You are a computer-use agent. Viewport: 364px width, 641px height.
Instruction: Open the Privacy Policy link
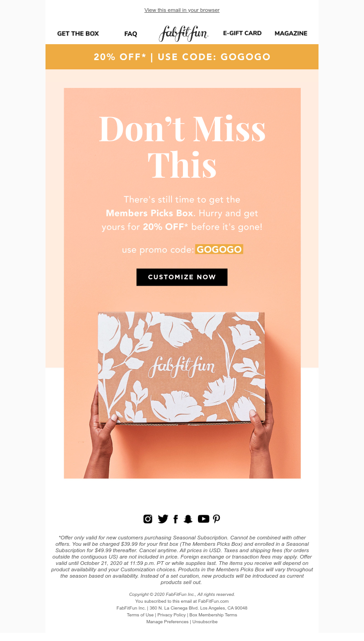[x=171, y=615]
